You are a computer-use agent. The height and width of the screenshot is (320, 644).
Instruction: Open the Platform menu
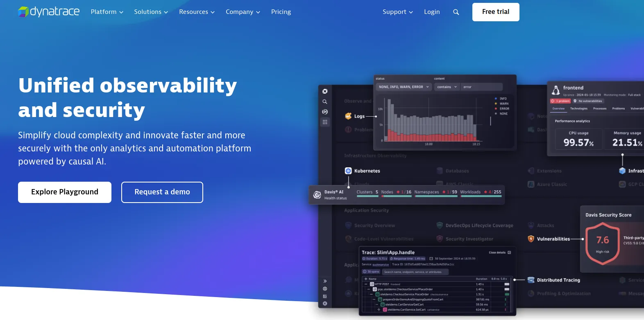tap(107, 12)
